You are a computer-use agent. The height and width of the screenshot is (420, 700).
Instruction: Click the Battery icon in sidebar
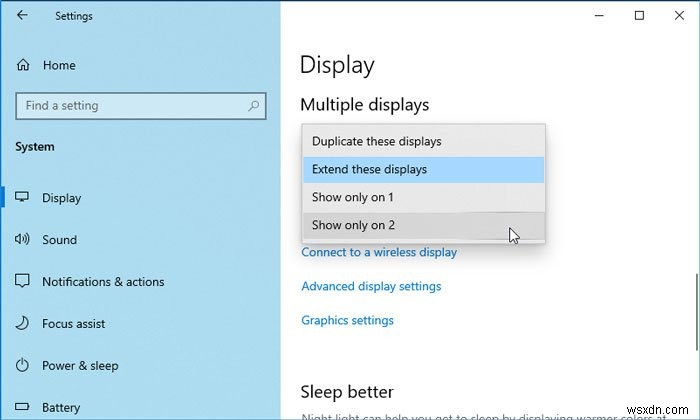click(x=22, y=407)
